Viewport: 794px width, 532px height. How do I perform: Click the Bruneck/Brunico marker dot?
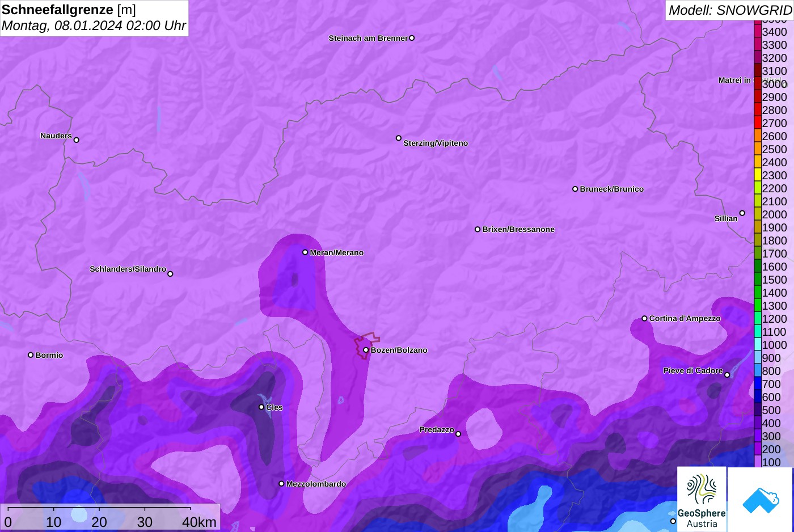[575, 189]
